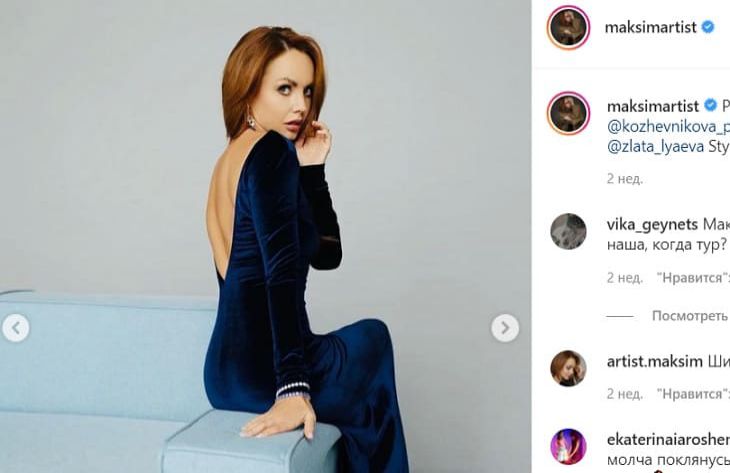Open the @zlata_lyaeva mention link
730x473 pixels.
(x=655, y=147)
